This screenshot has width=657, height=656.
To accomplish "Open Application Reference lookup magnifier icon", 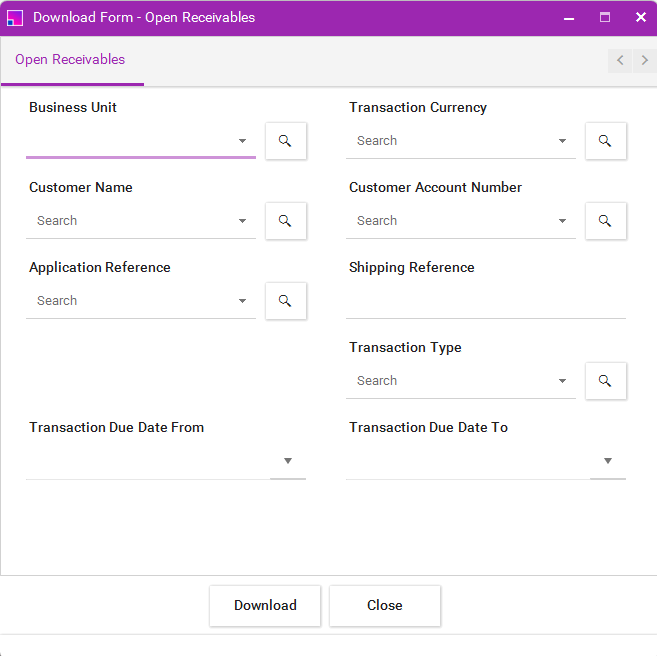I will click(285, 301).
